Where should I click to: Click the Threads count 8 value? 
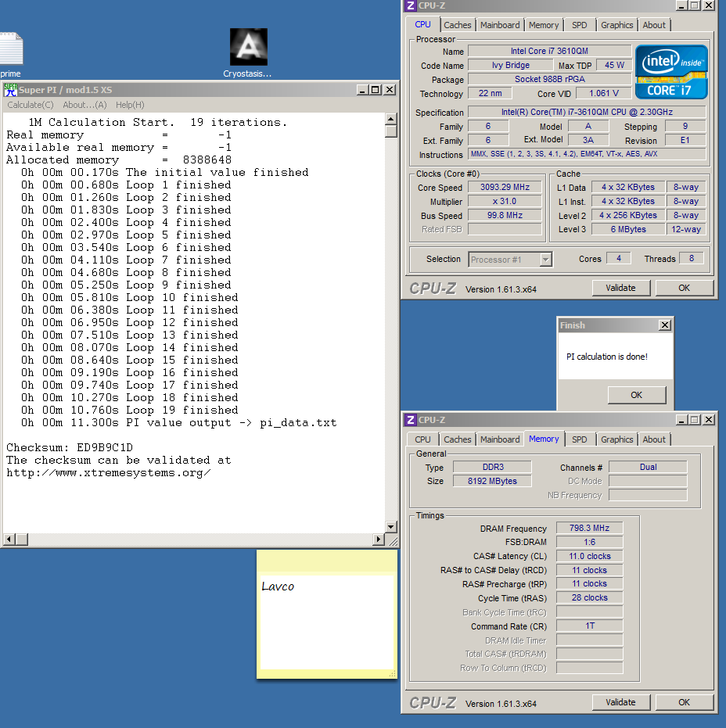click(692, 259)
